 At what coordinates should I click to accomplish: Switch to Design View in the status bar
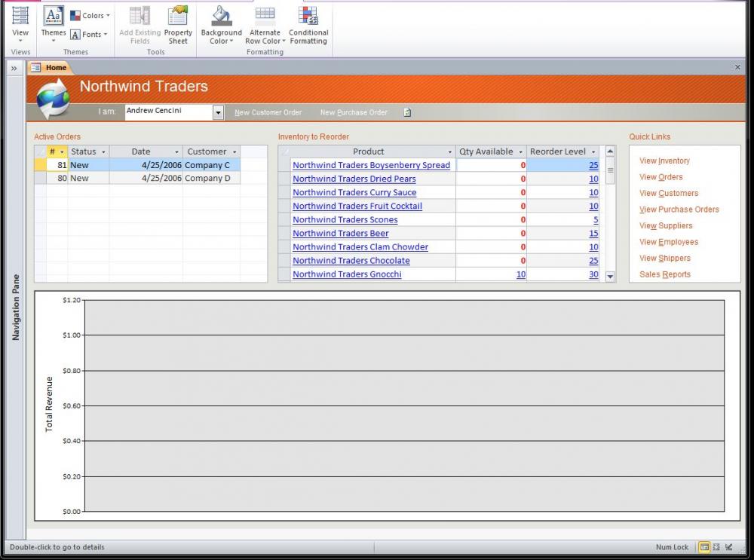pos(729,547)
